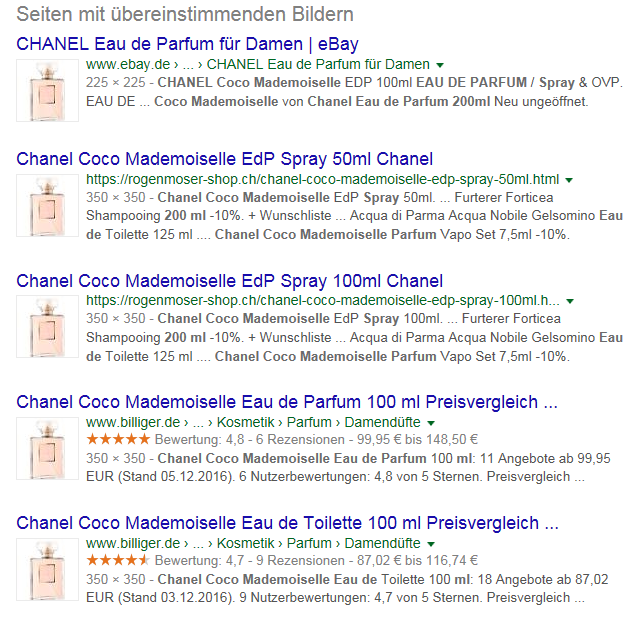Open Chanel Coco Mademoiselle EdP Spray 100ml link
Image resolution: width=642 pixels, height=619 pixels.
[230, 281]
